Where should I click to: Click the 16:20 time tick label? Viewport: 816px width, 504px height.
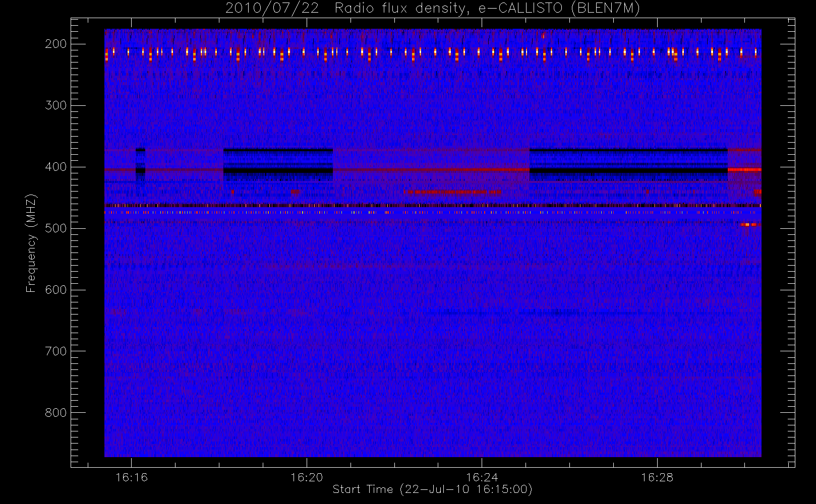[x=307, y=477]
